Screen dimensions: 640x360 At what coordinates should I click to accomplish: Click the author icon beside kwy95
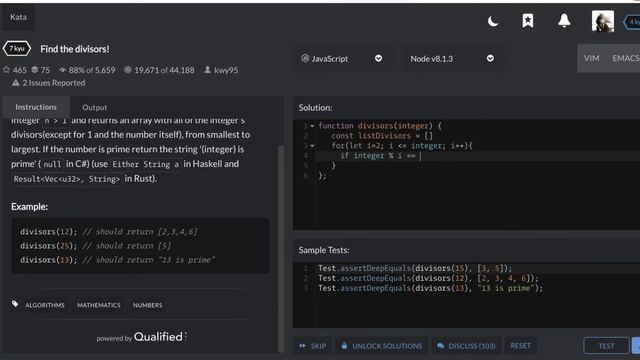(x=207, y=70)
